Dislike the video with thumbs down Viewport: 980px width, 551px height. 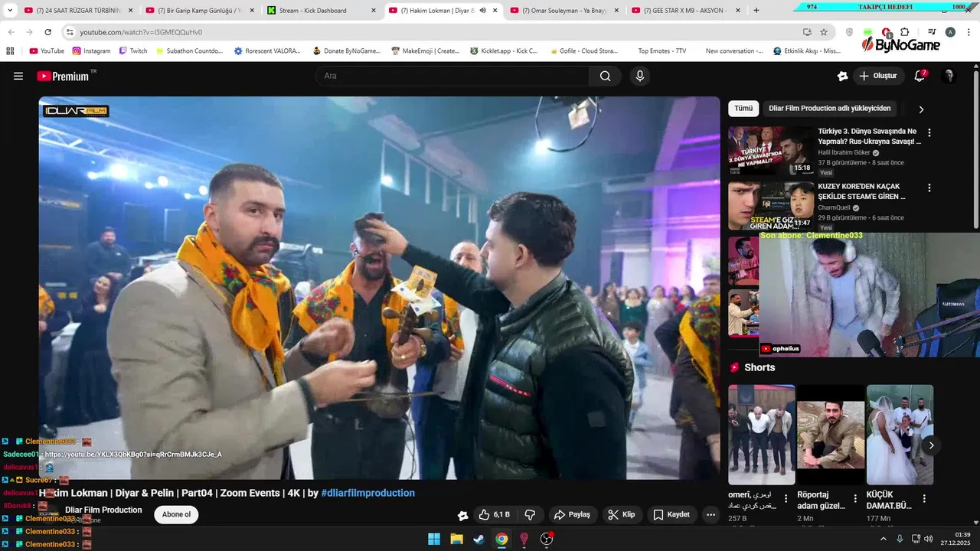pos(530,515)
